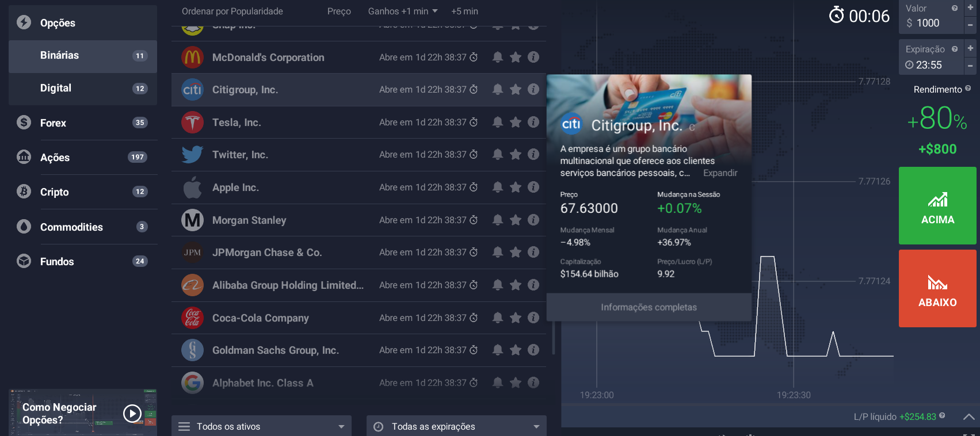
Task: Expand the Citigroup description text
Action: pyautogui.click(x=720, y=173)
